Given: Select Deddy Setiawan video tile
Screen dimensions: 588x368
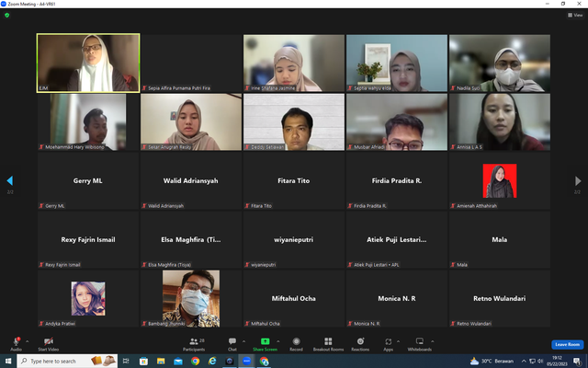Looking at the screenshot, I should (294, 122).
